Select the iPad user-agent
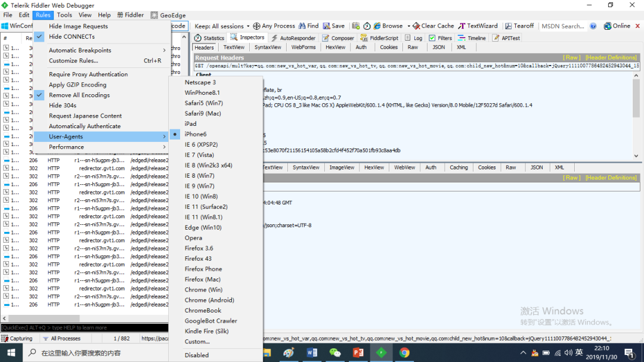The width and height of the screenshot is (644, 362). coord(216,123)
